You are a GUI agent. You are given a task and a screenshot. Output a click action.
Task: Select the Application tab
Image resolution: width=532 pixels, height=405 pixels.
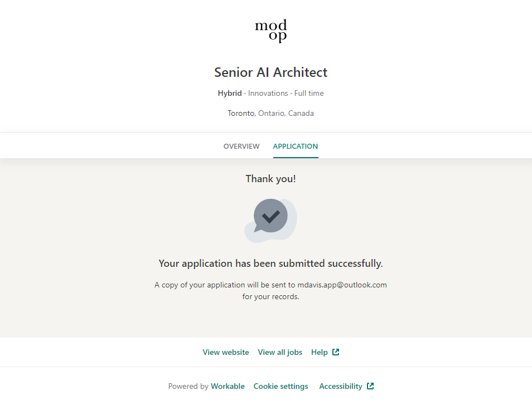coord(296,147)
